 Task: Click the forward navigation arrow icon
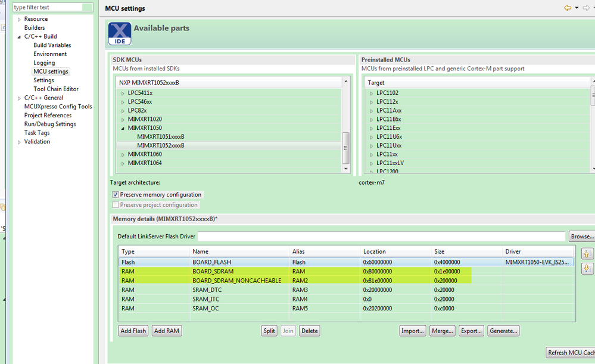tap(586, 8)
